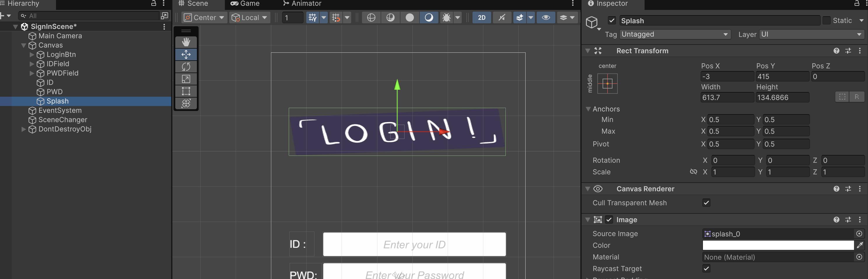Open Rect Transform help icon
868x279 pixels.
[836, 51]
